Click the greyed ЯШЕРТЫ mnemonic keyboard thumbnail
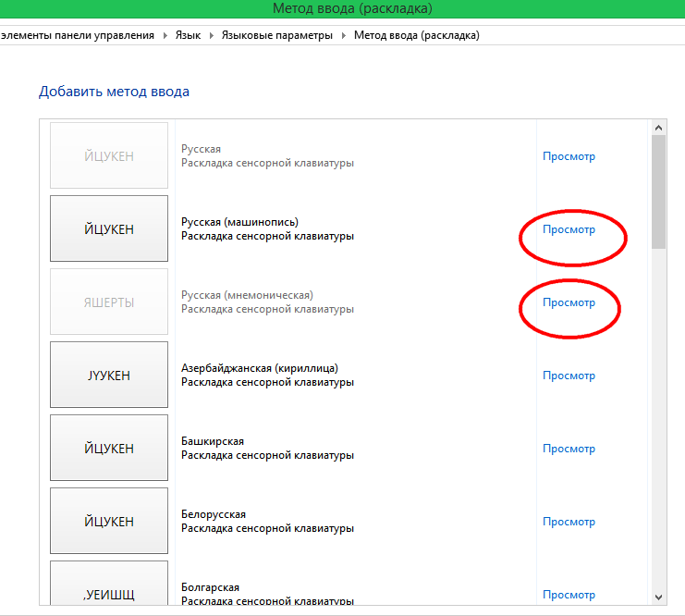Screen dimensions: 685x616 [109, 302]
